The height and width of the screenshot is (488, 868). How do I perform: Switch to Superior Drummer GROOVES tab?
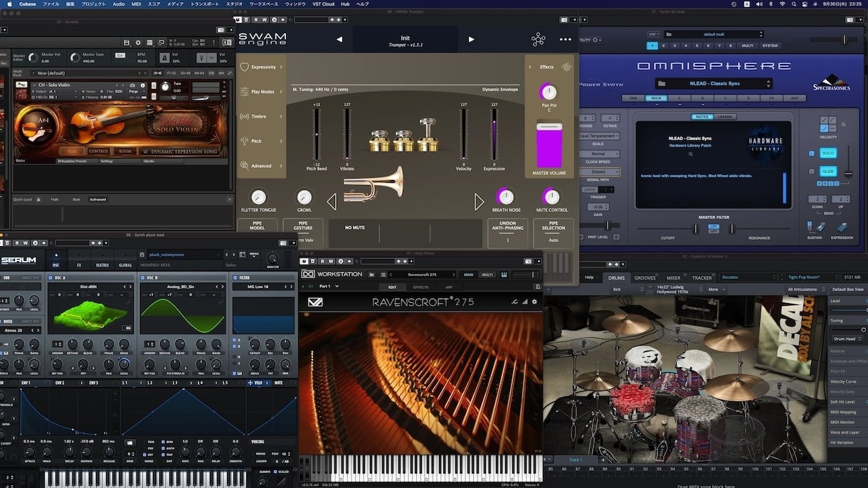[645, 277]
